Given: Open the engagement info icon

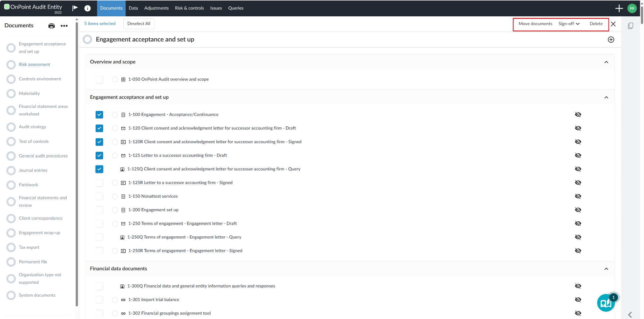Looking at the screenshot, I should point(87,8).
